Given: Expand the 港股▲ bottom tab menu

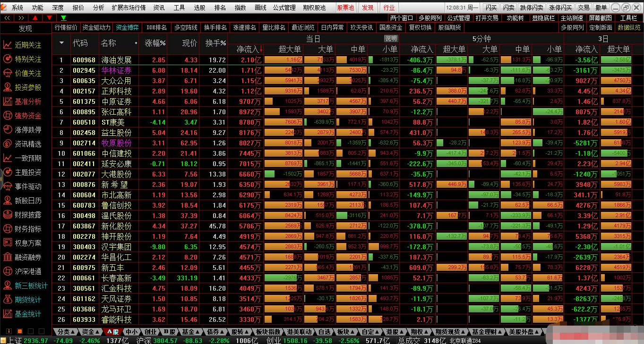Looking at the screenshot, I should click(x=394, y=332).
